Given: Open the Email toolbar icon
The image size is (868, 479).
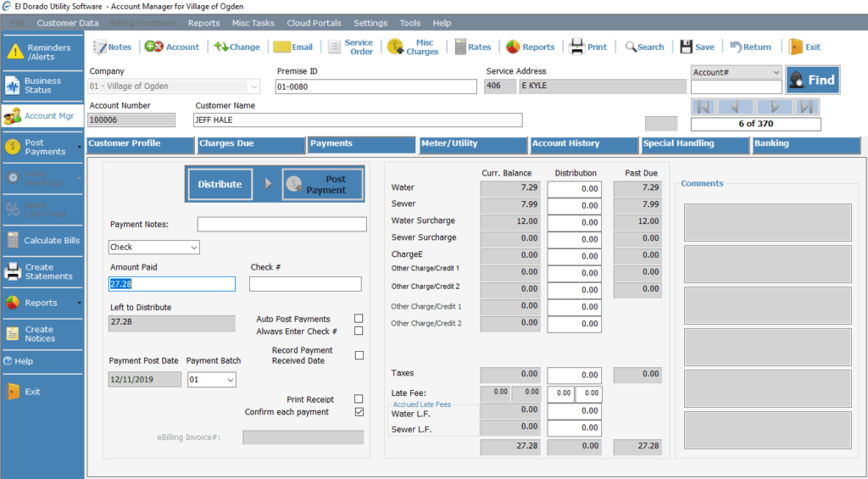Looking at the screenshot, I should pyautogui.click(x=281, y=47).
